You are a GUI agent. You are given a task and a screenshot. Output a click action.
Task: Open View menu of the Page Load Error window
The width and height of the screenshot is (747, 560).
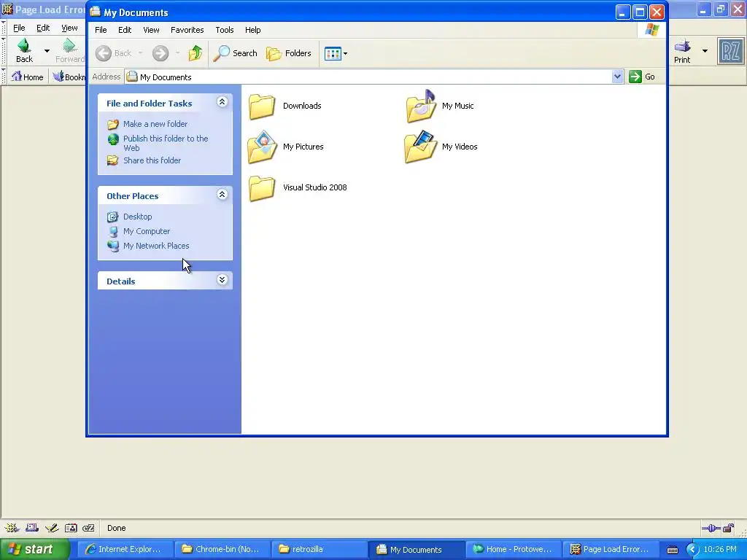coord(69,28)
